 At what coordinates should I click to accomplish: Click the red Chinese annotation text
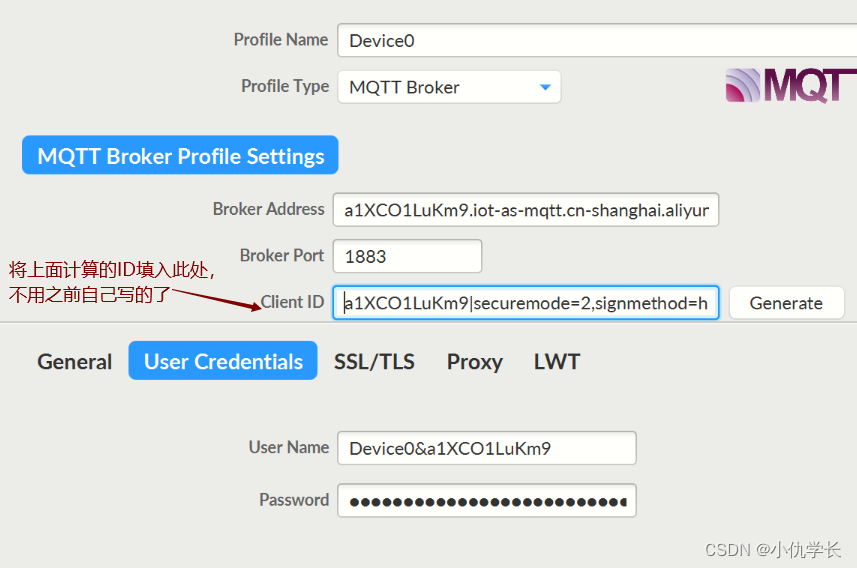click(x=112, y=282)
